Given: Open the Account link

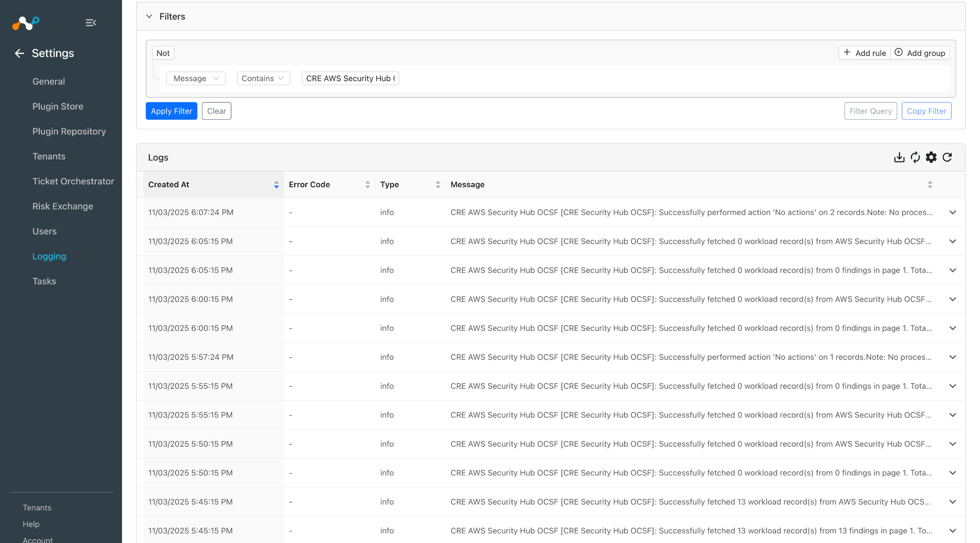Looking at the screenshot, I should pyautogui.click(x=38, y=540).
